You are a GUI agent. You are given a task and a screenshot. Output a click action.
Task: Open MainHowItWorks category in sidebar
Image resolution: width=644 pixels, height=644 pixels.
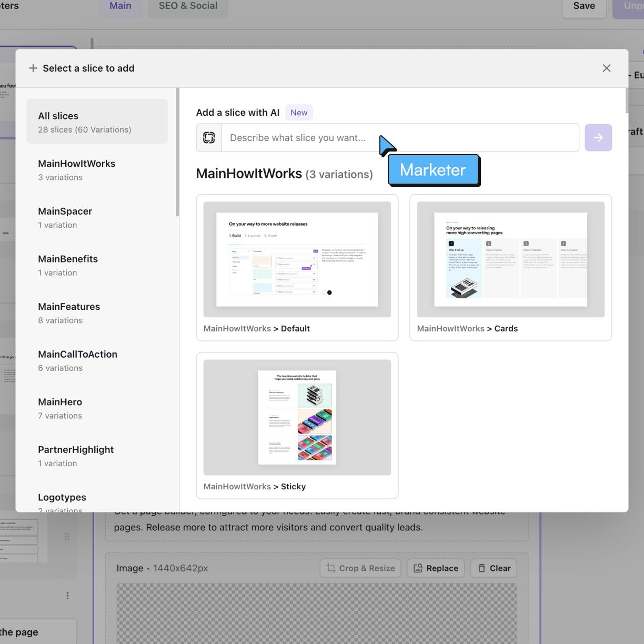pos(97,169)
